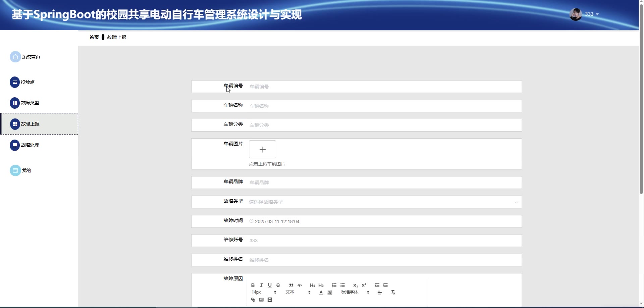The width and height of the screenshot is (644, 308).
Task: Open the text background color picker
Action: point(330,293)
